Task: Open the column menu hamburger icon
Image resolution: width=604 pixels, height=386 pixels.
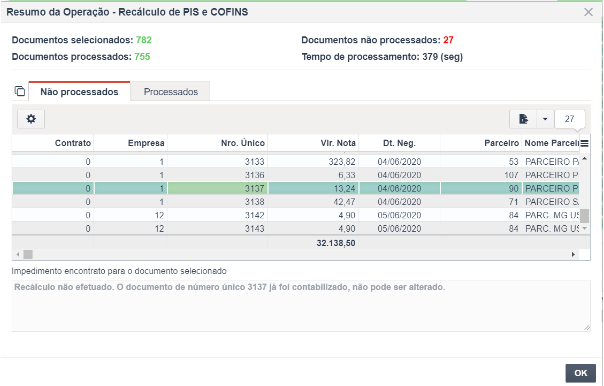Action: pyautogui.click(x=584, y=144)
